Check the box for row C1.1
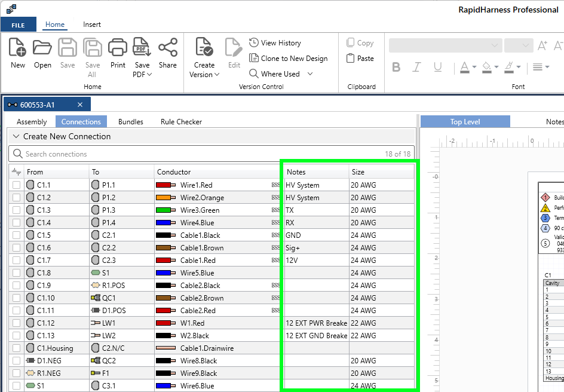Viewport: 564px width, 392px height. [16, 185]
